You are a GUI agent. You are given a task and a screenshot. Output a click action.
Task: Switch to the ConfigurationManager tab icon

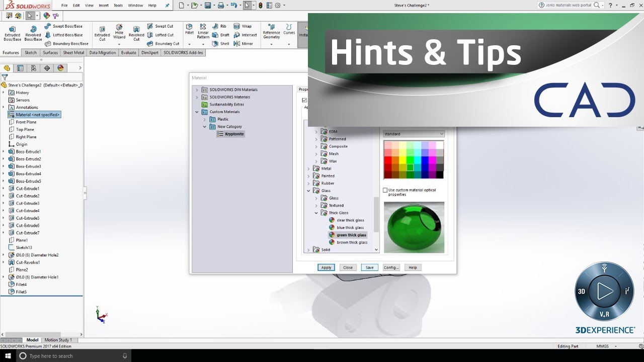click(x=34, y=68)
